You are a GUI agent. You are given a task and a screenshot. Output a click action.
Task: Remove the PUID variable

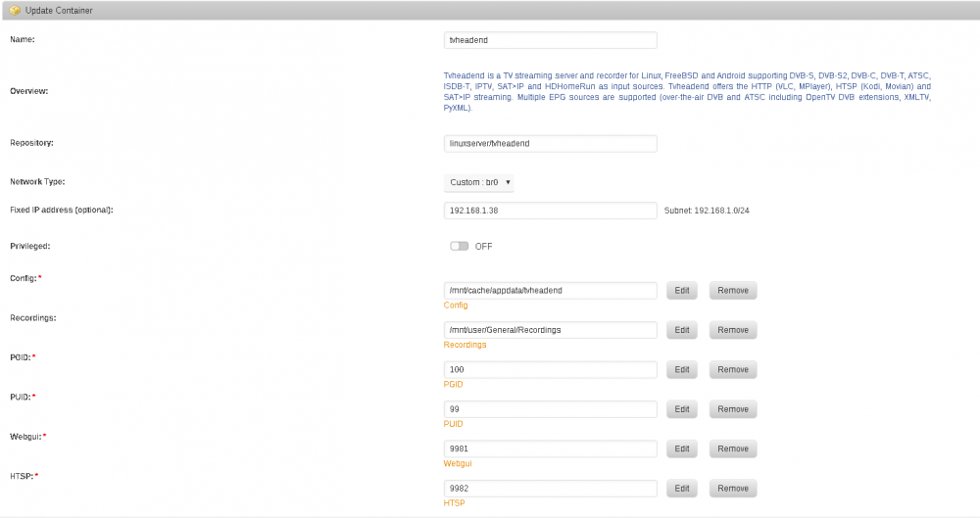click(732, 409)
